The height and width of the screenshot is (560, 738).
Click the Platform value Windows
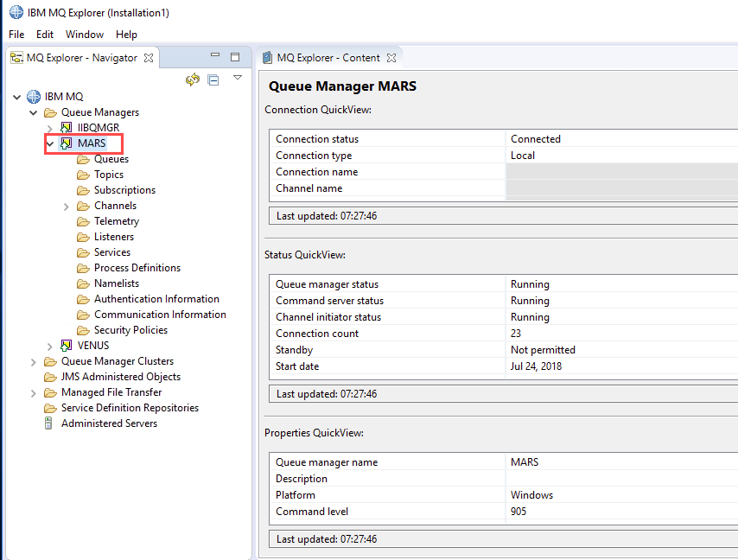pos(531,495)
